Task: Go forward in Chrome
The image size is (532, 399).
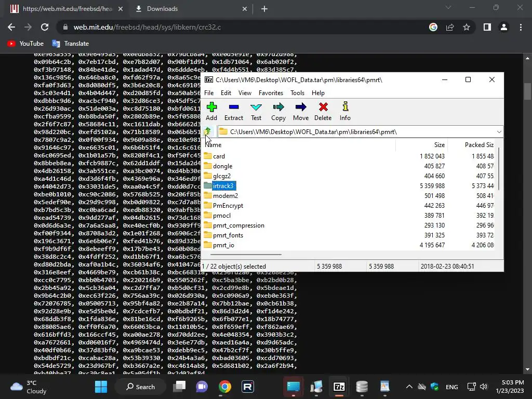Action: click(28, 27)
